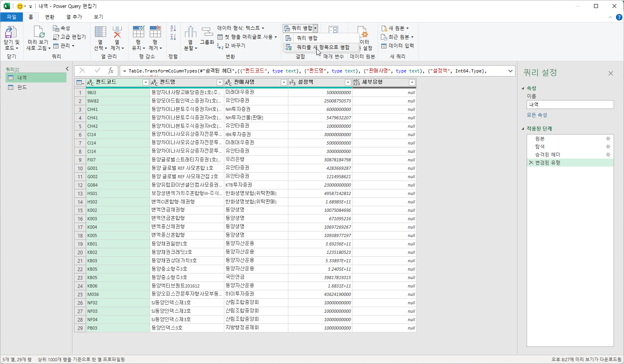
Task: Open the Data Type: 텍스트 dropdown
Action: (x=241, y=28)
